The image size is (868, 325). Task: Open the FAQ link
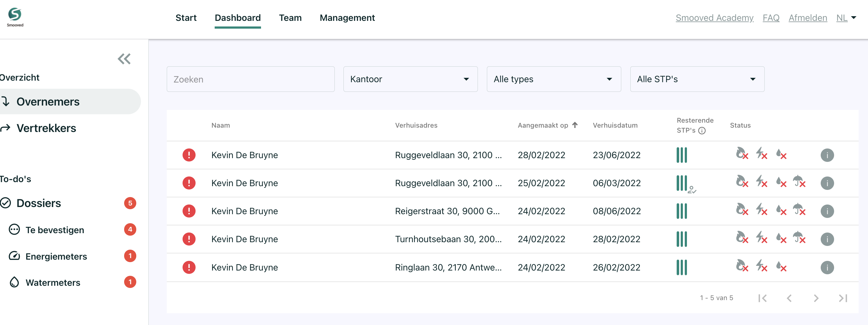coord(771,18)
